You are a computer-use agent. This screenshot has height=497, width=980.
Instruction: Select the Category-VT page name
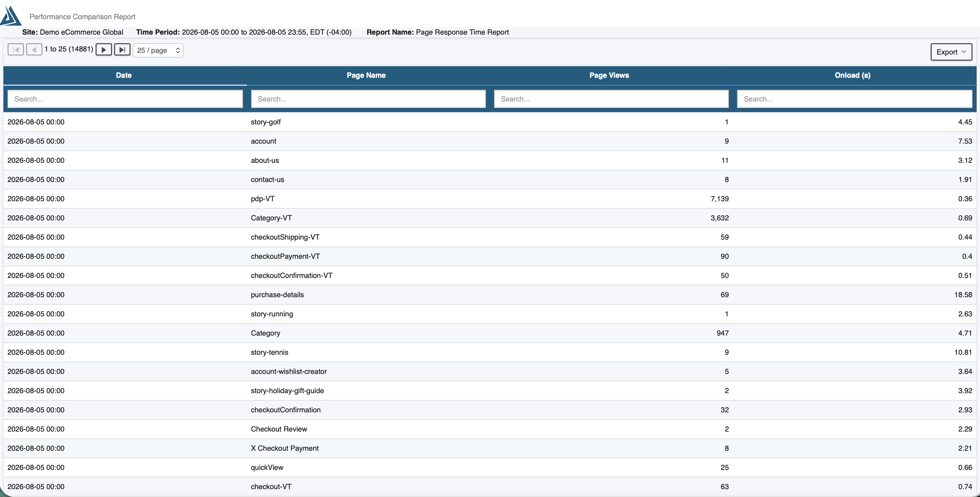pos(271,218)
